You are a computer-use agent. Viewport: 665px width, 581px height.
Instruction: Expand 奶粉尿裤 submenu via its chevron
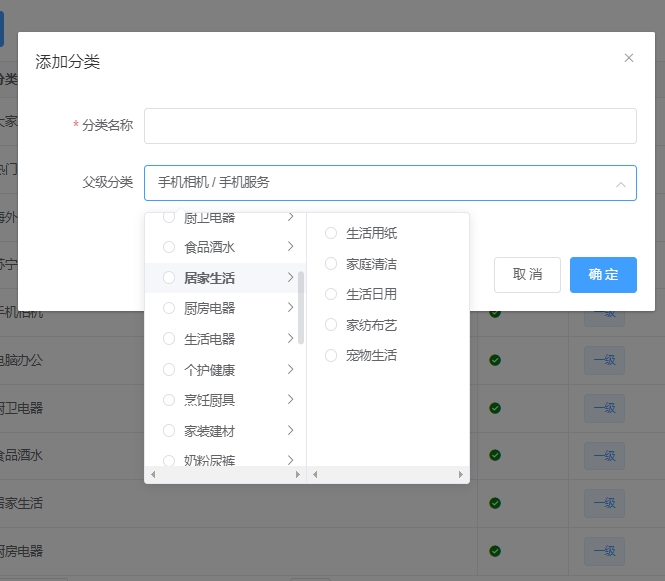291,461
